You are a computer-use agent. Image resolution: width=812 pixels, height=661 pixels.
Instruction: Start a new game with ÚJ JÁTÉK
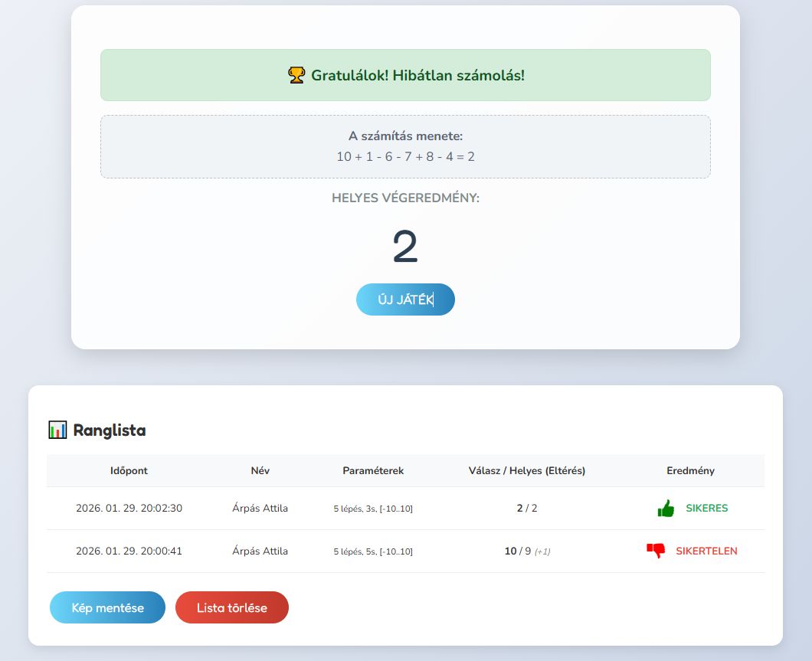[x=405, y=299]
